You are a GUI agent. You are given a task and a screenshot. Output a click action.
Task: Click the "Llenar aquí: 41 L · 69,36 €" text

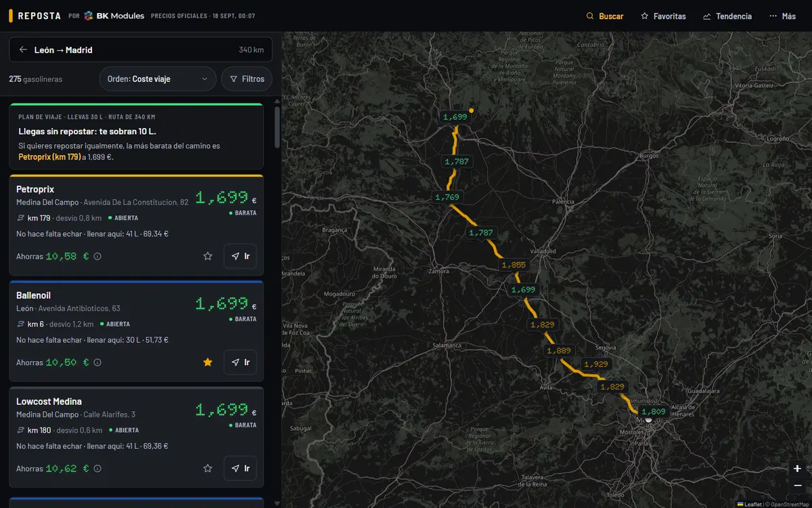(128, 446)
